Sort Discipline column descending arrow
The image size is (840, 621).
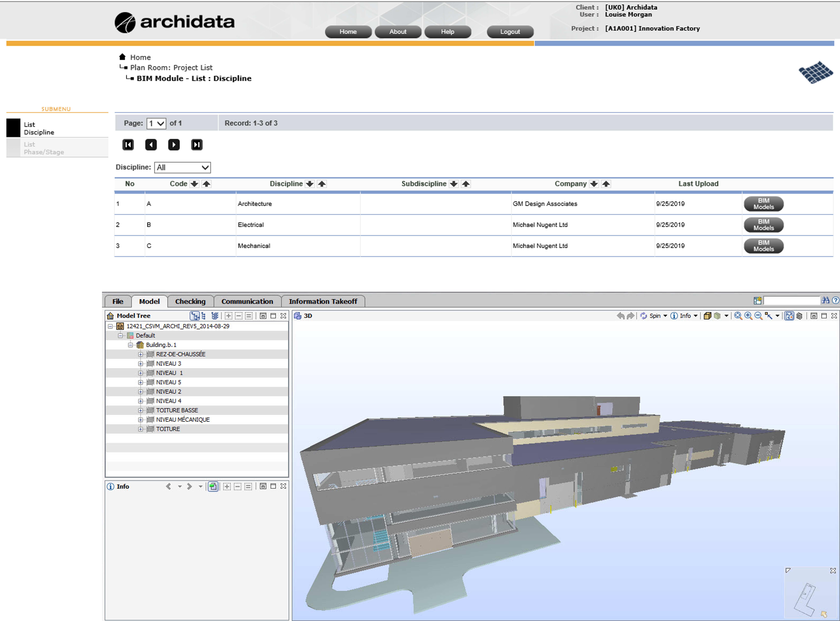pyautogui.click(x=310, y=184)
